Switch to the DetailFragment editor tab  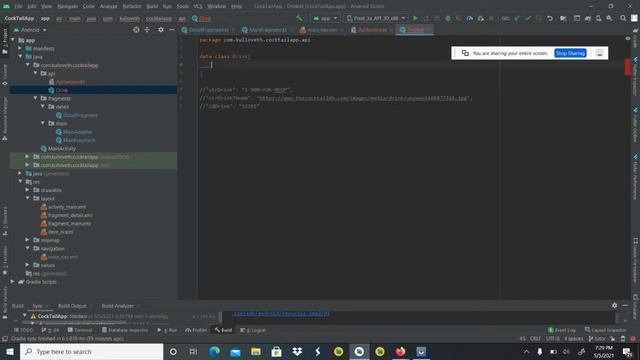point(208,30)
